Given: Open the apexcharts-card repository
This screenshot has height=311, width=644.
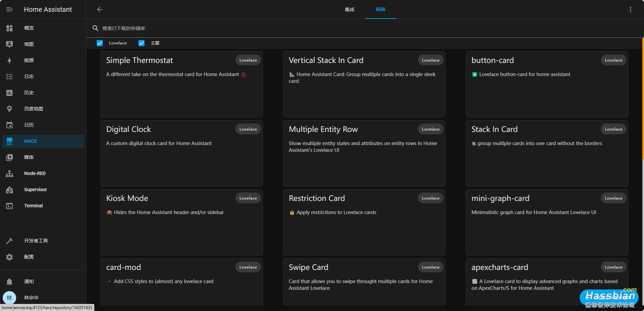Looking at the screenshot, I should click(547, 282).
